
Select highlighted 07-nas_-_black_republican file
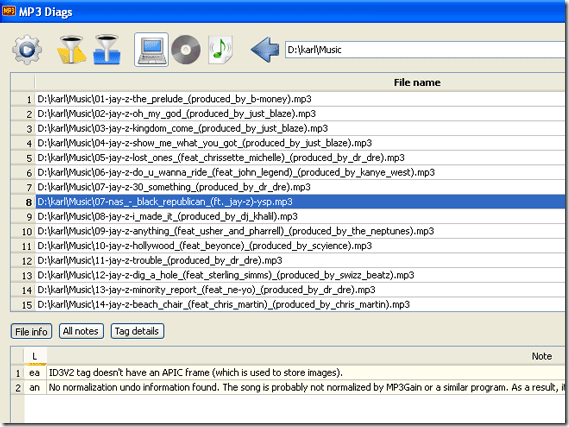300,202
